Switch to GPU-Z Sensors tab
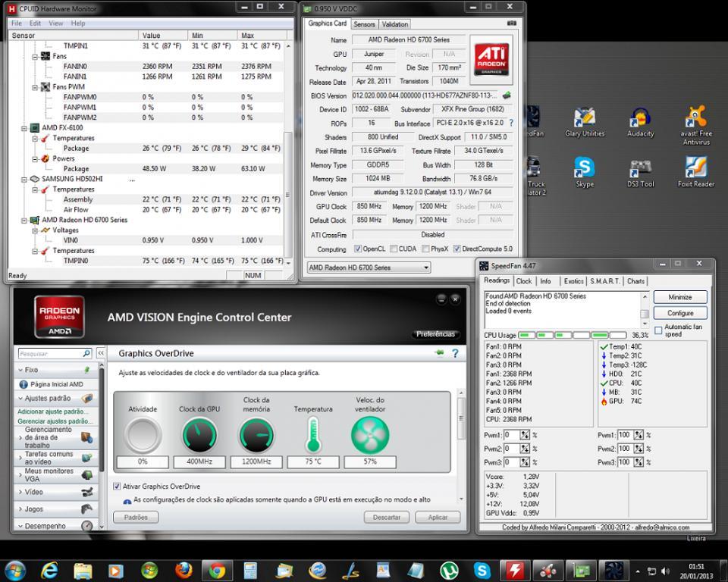This screenshot has height=582, width=728. [364, 24]
